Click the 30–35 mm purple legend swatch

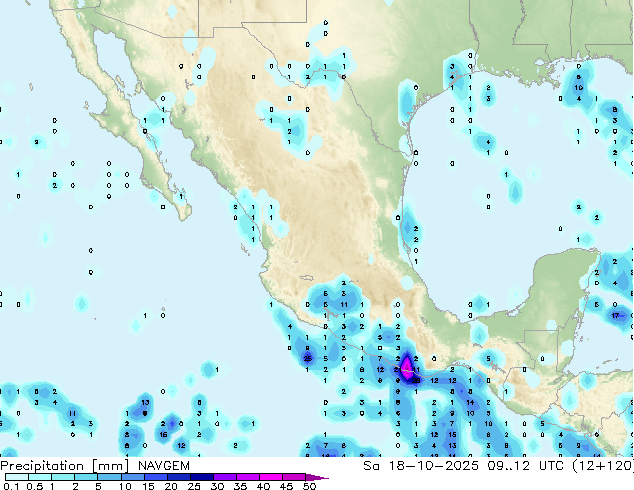(224, 477)
